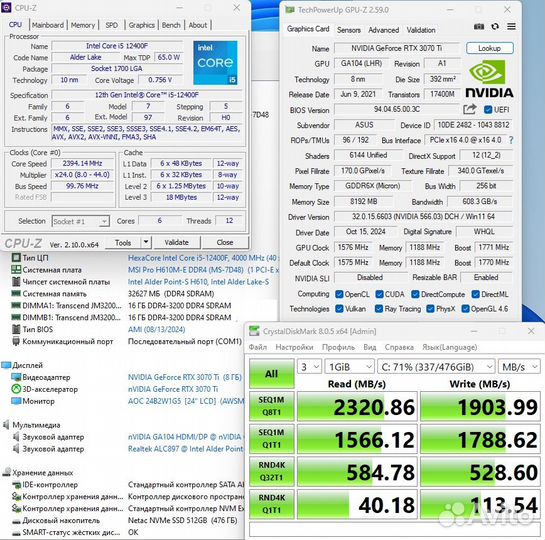Click the CPU-Z Validate button
Image resolution: width=545 pixels, height=540 pixels.
tap(177, 242)
